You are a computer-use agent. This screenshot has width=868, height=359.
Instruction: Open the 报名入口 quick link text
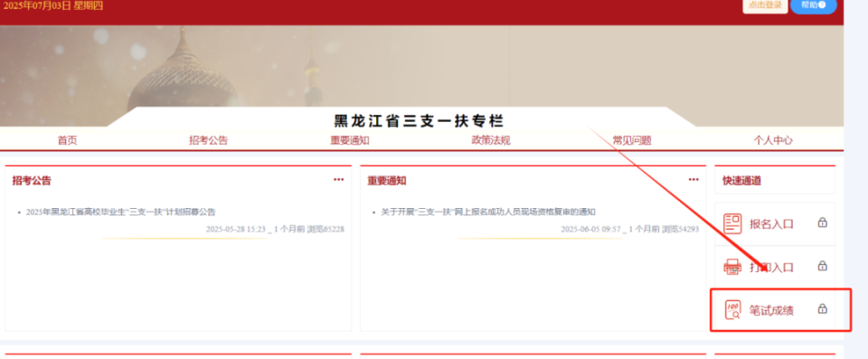pyautogui.click(x=771, y=224)
